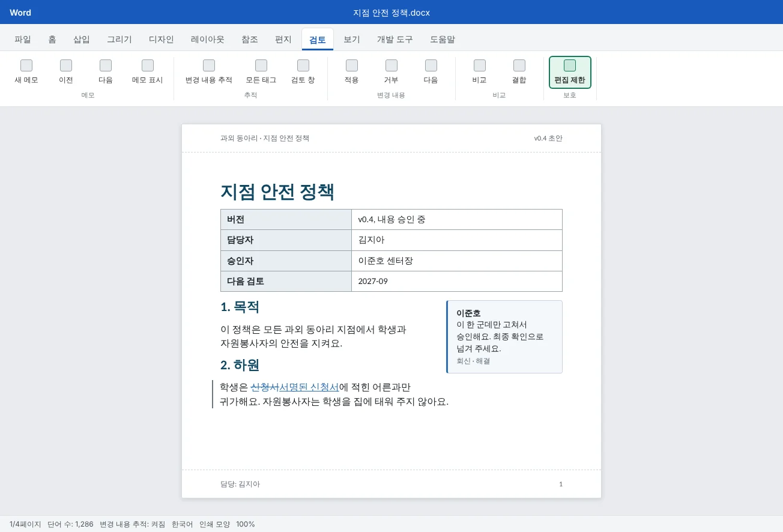Click the heading 2. 하원
The height and width of the screenshot is (532, 783).
coord(240,365)
